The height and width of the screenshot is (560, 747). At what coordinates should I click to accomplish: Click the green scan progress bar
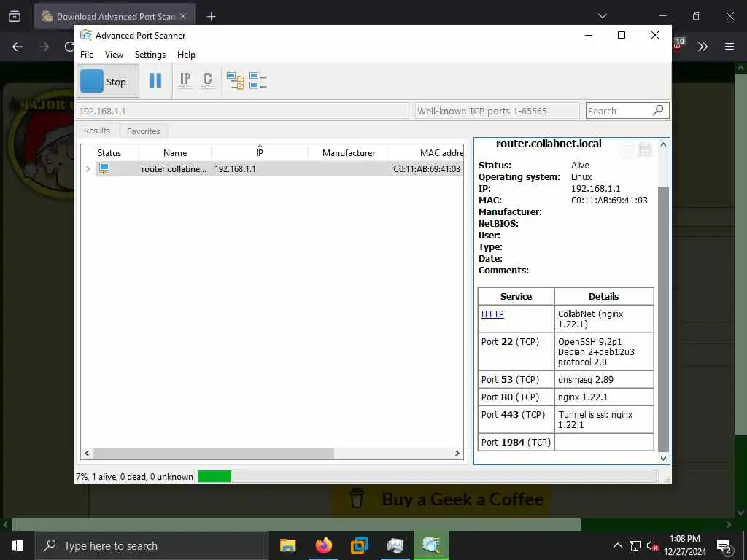coord(214,476)
